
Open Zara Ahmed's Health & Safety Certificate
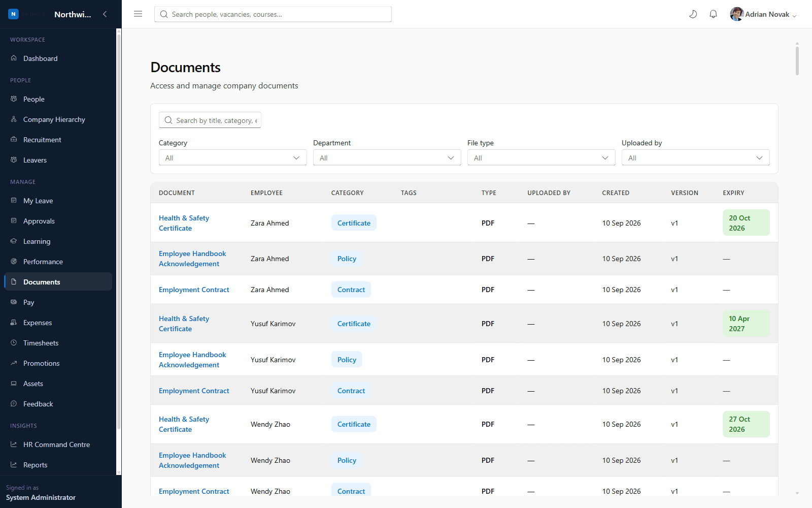[184, 223]
